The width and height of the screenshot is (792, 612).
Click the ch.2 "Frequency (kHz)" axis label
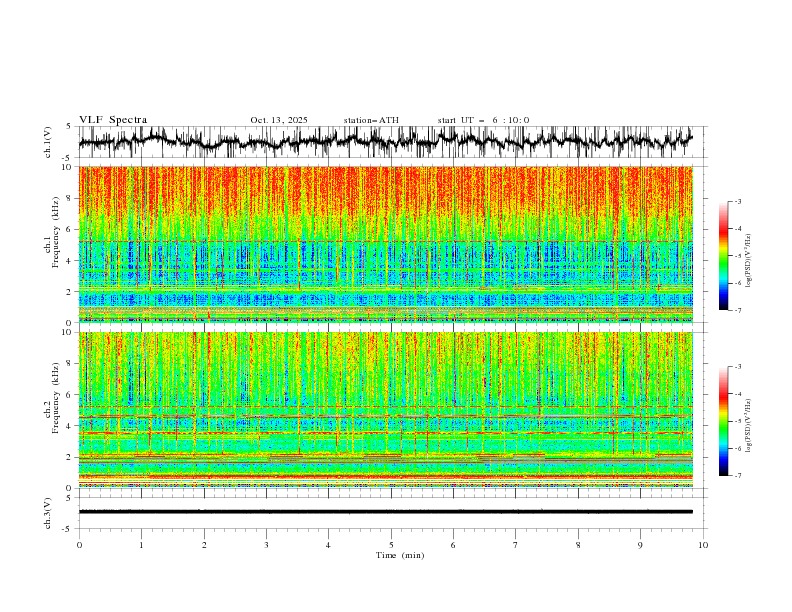point(56,398)
